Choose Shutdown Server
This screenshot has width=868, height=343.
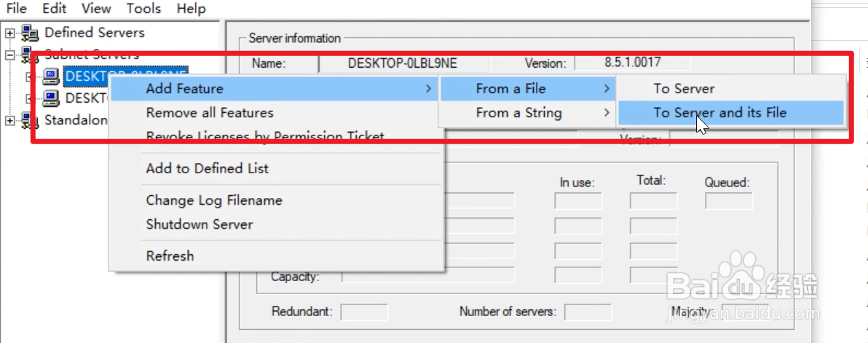point(276,224)
